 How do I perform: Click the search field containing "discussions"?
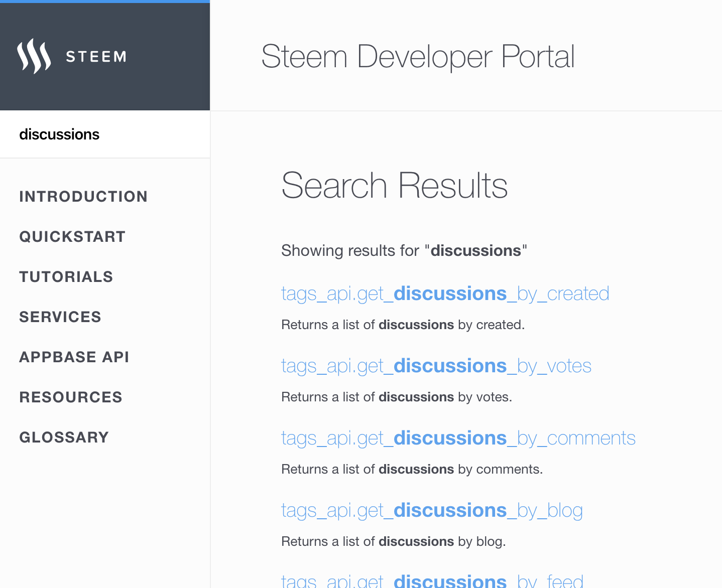click(105, 134)
